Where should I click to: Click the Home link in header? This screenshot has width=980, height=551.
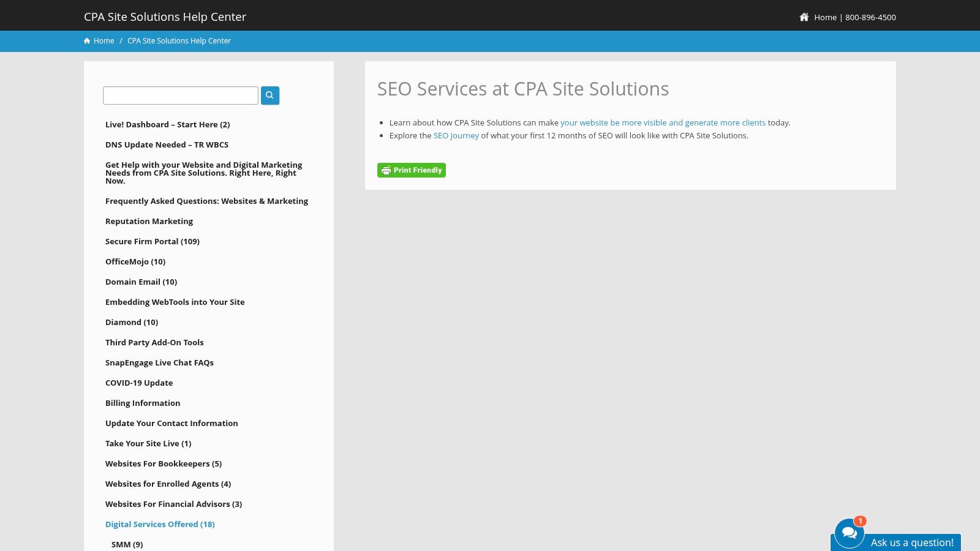coord(825,17)
